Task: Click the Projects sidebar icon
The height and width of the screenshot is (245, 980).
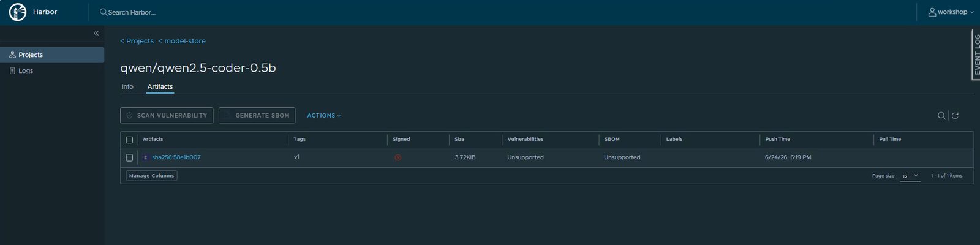Action: click(x=12, y=55)
